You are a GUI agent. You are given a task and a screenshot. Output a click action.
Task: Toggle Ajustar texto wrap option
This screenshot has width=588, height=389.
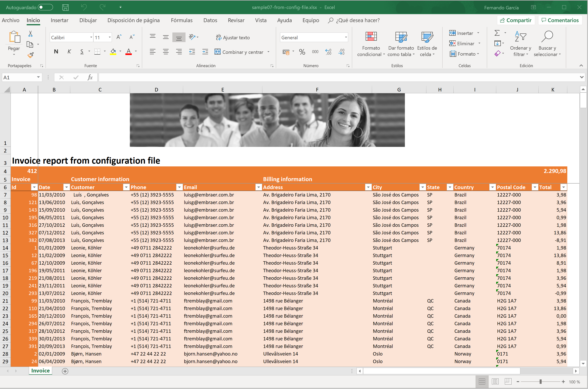(233, 37)
